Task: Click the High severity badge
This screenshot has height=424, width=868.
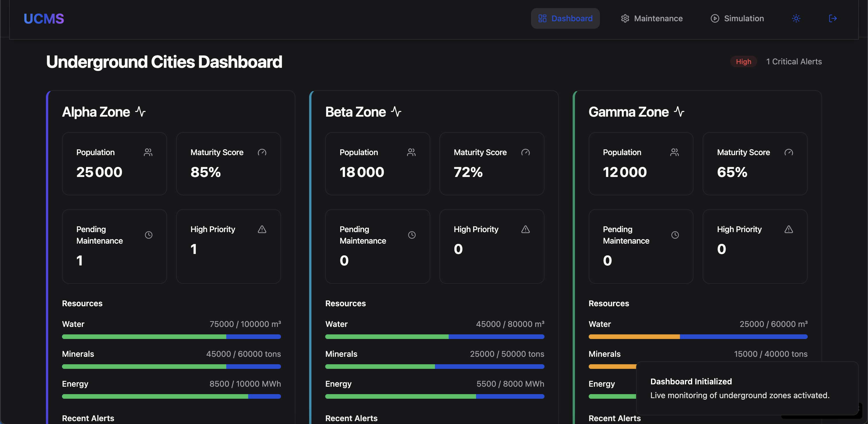Action: click(x=743, y=62)
